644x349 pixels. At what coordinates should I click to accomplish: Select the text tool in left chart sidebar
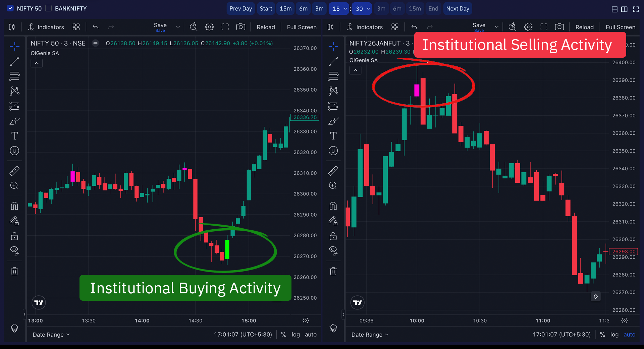coord(14,136)
